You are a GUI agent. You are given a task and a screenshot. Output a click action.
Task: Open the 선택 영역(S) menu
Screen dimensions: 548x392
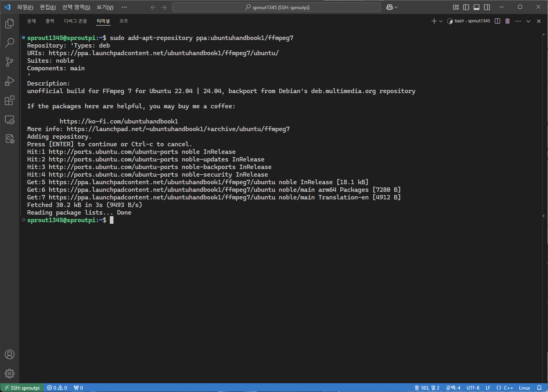[x=76, y=7]
